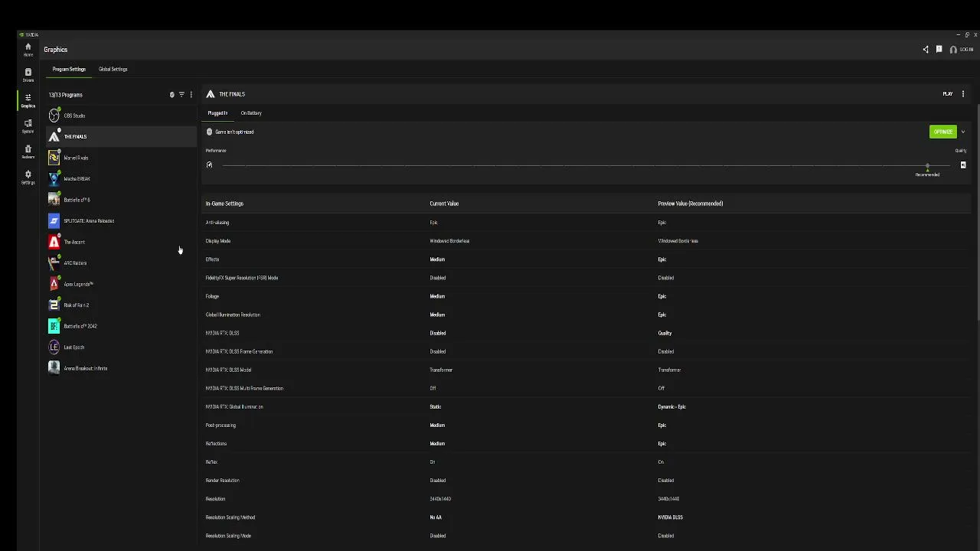This screenshot has height=551, width=980.
Task: Click the Marvel Rivals game icon
Action: [54, 158]
